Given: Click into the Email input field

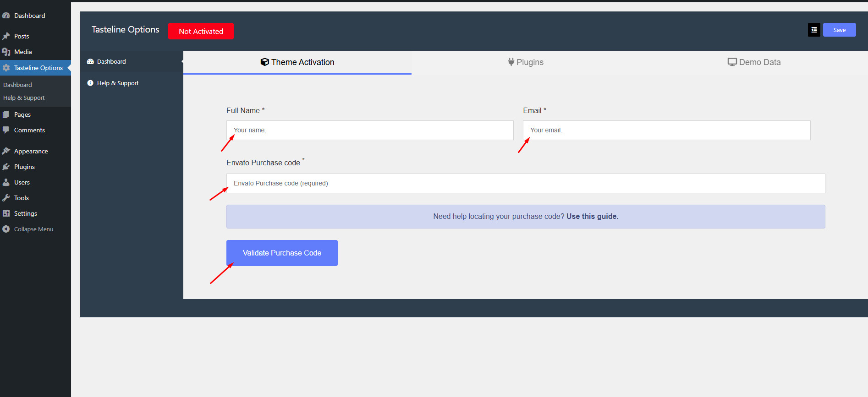Looking at the screenshot, I should [666, 130].
